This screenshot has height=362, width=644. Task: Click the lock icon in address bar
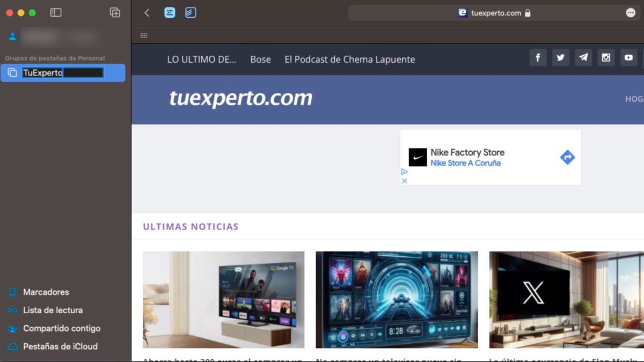[x=528, y=13]
